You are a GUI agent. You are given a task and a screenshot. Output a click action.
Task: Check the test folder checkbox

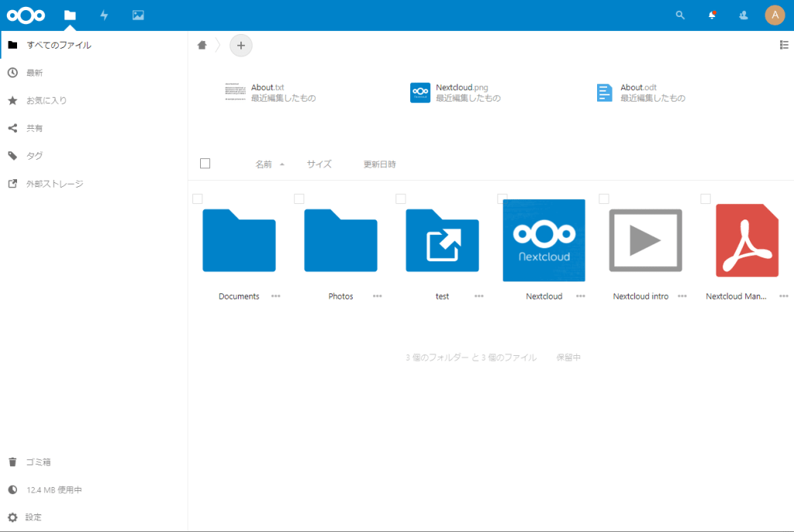[x=401, y=199]
